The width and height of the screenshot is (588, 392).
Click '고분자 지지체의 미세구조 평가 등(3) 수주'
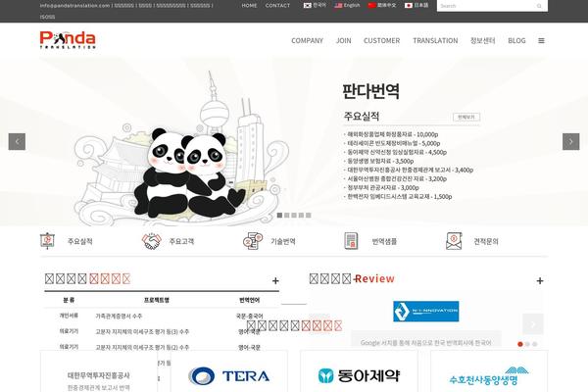tap(142, 331)
